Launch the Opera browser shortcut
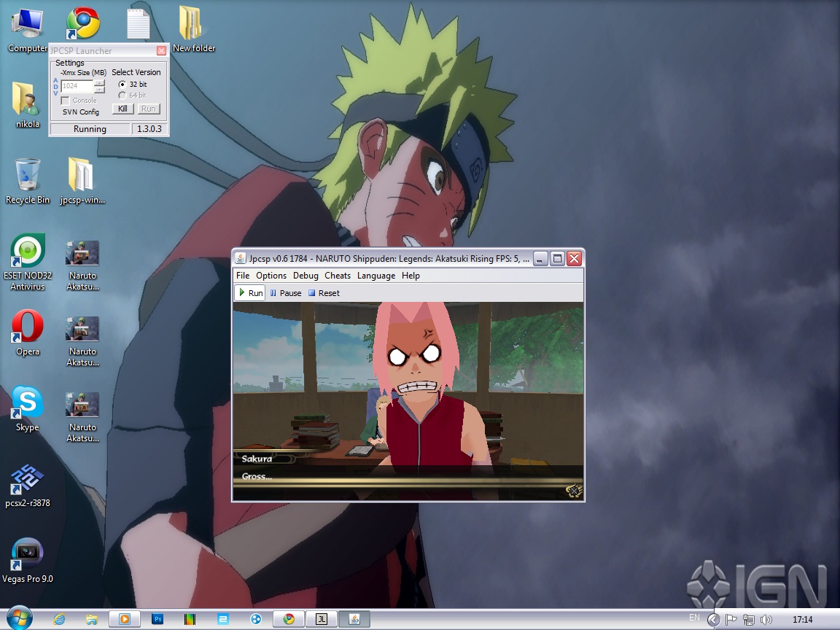The image size is (840, 630). 27,332
